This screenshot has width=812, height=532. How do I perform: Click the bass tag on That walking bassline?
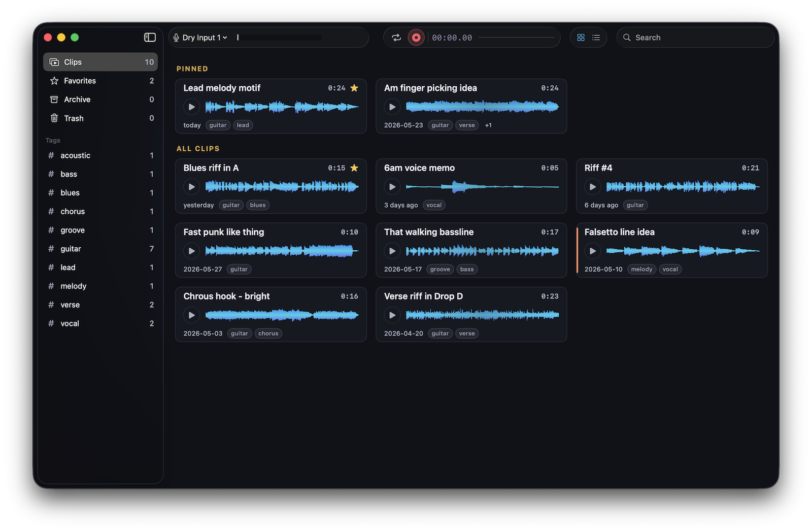[x=467, y=270]
